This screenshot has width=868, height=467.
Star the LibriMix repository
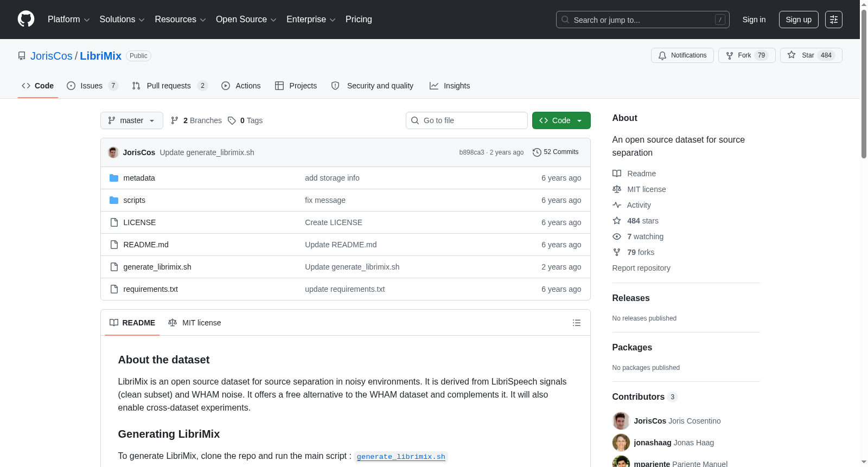tap(811, 55)
